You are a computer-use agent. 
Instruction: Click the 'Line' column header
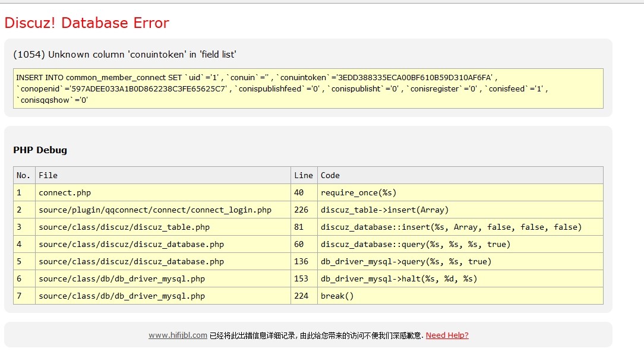pyautogui.click(x=303, y=176)
